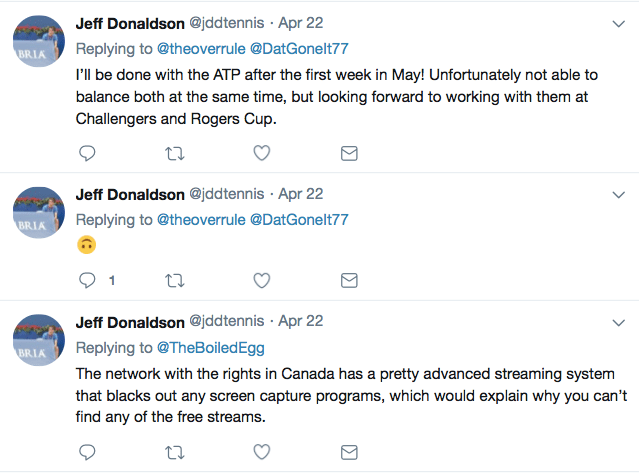Retweet the Challengers and Rogers Cup tweet
This screenshot has height=474, width=639.
174,153
